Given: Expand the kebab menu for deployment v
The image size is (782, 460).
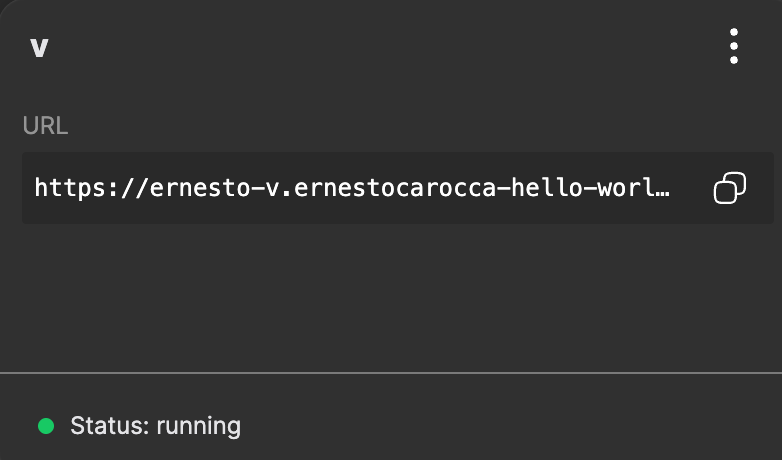Looking at the screenshot, I should [734, 46].
